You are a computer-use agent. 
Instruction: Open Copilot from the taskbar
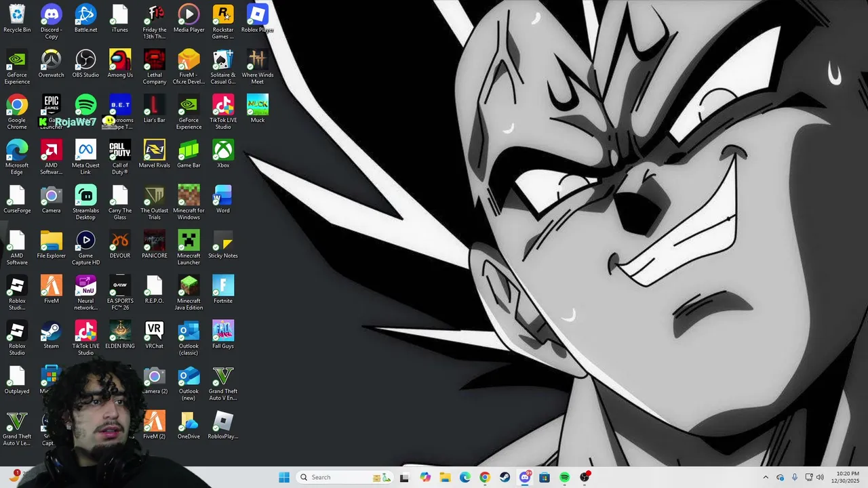pyautogui.click(x=425, y=477)
